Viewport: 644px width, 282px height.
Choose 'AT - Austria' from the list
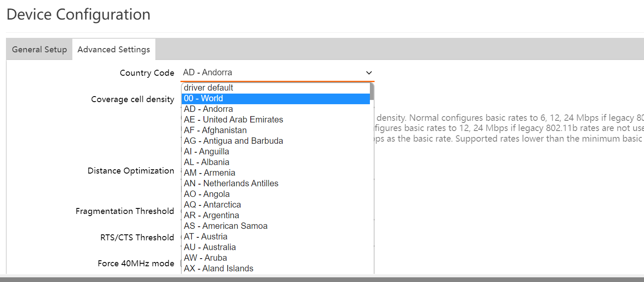(x=206, y=236)
